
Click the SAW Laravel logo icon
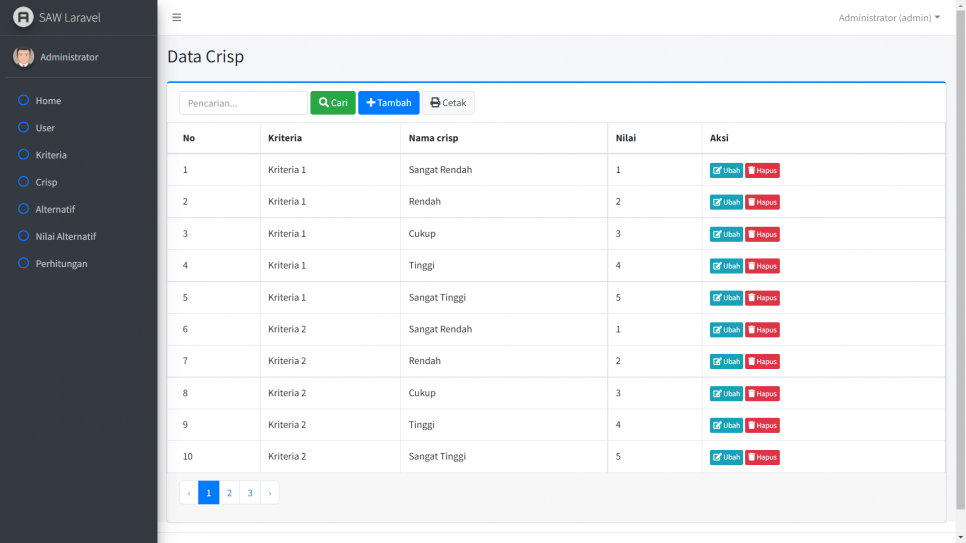tap(23, 17)
